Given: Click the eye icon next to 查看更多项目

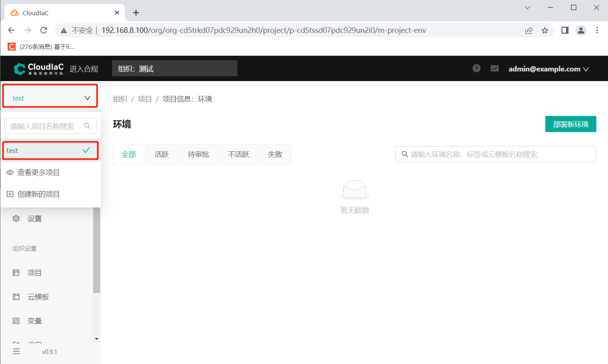Looking at the screenshot, I should pyautogui.click(x=10, y=172).
